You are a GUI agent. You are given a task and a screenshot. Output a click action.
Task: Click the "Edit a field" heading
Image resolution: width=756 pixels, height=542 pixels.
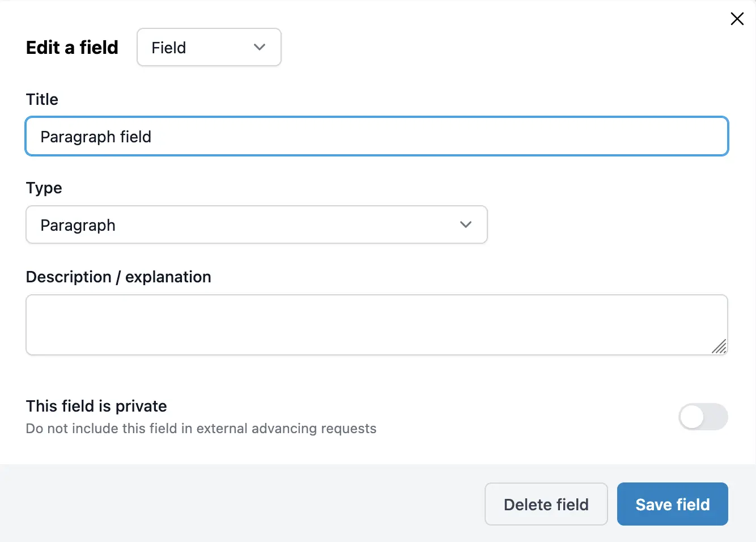72,48
